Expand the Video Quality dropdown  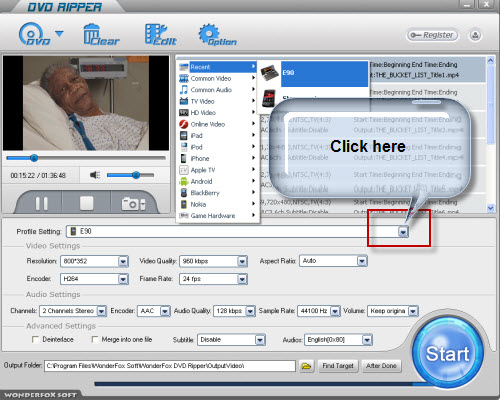(x=242, y=261)
